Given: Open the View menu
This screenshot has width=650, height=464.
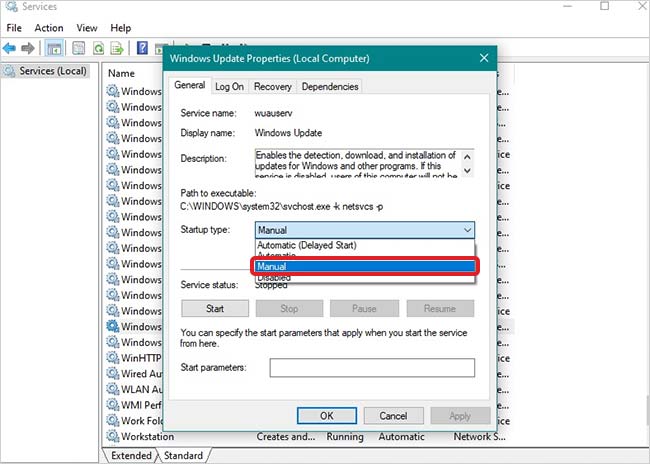Looking at the screenshot, I should pyautogui.click(x=87, y=28).
